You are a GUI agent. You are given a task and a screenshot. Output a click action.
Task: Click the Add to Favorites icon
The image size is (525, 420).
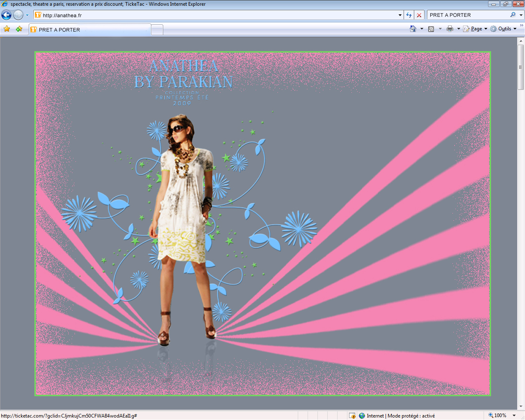click(x=19, y=29)
